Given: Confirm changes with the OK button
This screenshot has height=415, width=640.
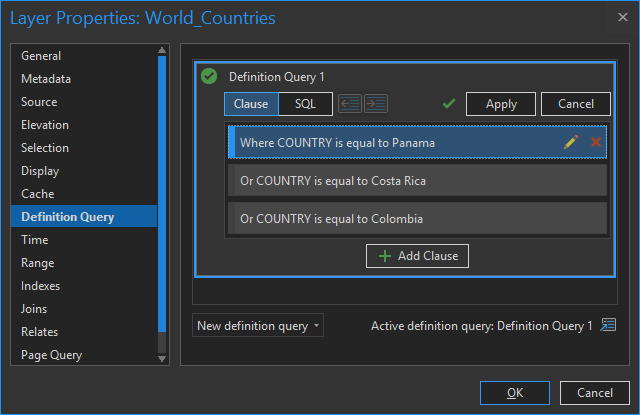Looking at the screenshot, I should pos(514,393).
